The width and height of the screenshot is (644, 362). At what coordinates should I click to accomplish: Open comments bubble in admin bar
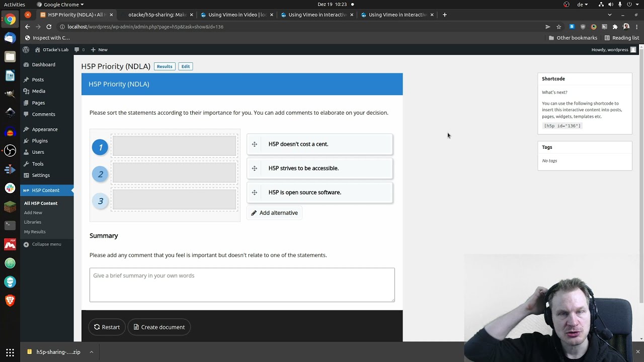pyautogui.click(x=79, y=50)
